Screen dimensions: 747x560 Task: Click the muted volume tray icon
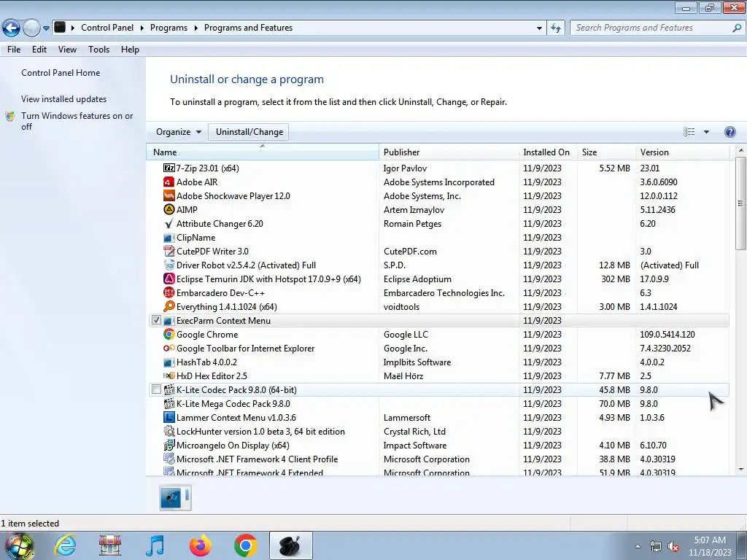tap(673, 547)
